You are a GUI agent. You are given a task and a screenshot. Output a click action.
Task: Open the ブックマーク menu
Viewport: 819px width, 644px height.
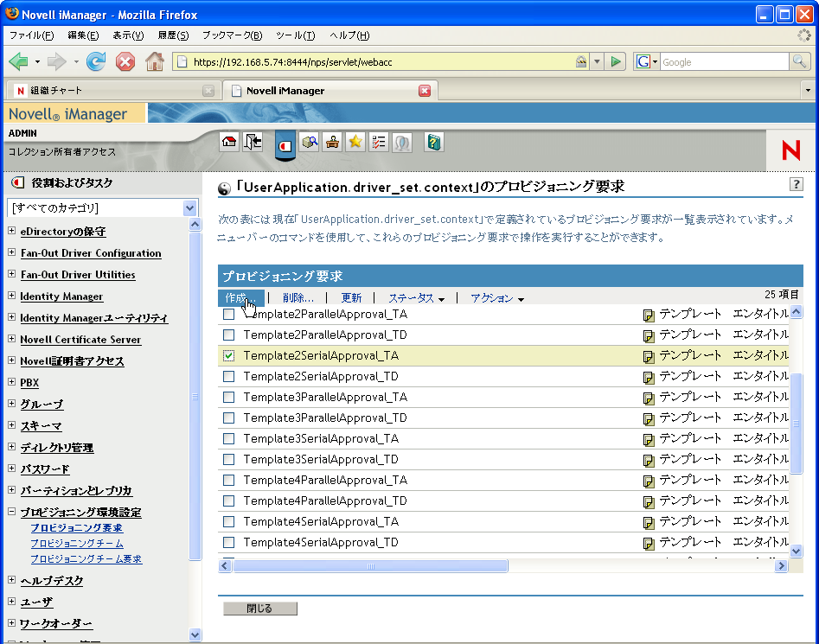point(232,35)
